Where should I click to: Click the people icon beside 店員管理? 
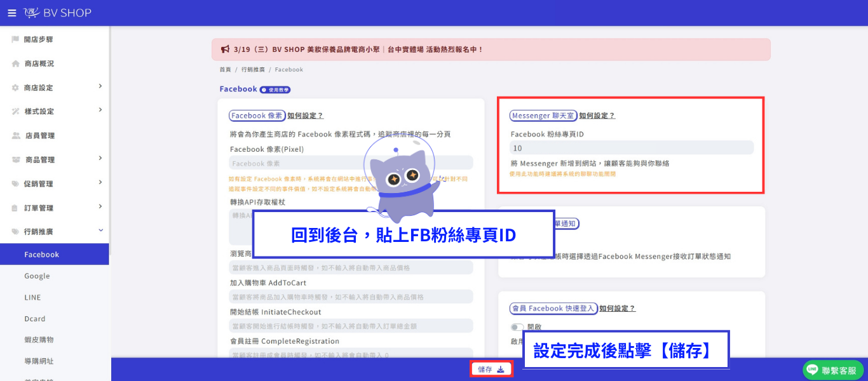[16, 136]
